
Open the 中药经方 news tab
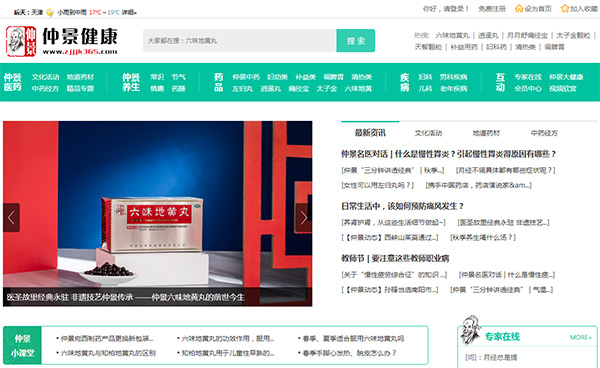pyautogui.click(x=544, y=133)
